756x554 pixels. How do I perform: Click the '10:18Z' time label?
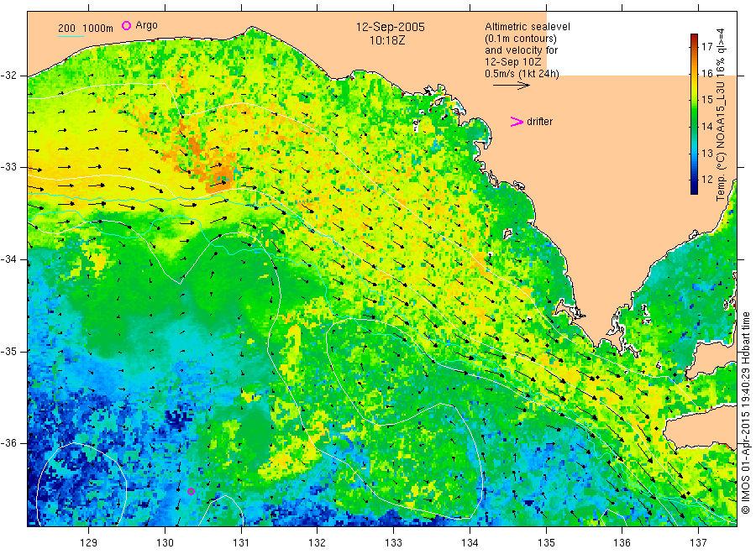pos(387,40)
